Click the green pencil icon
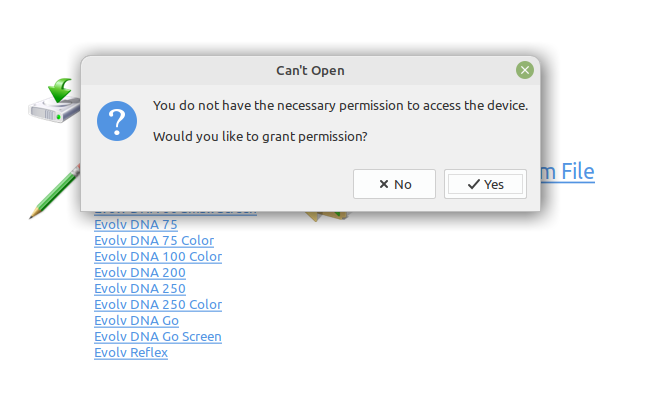Screen dimensions: 662x409 [x=55, y=193]
